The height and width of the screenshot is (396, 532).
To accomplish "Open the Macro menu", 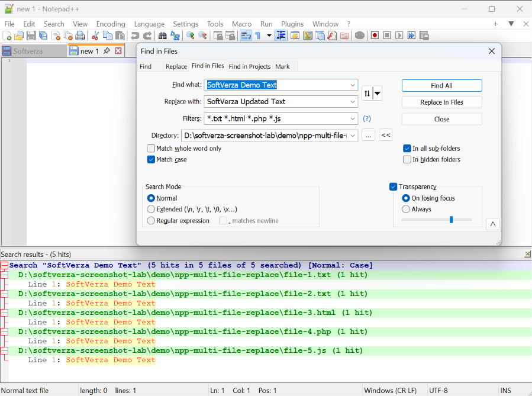I will (x=241, y=24).
